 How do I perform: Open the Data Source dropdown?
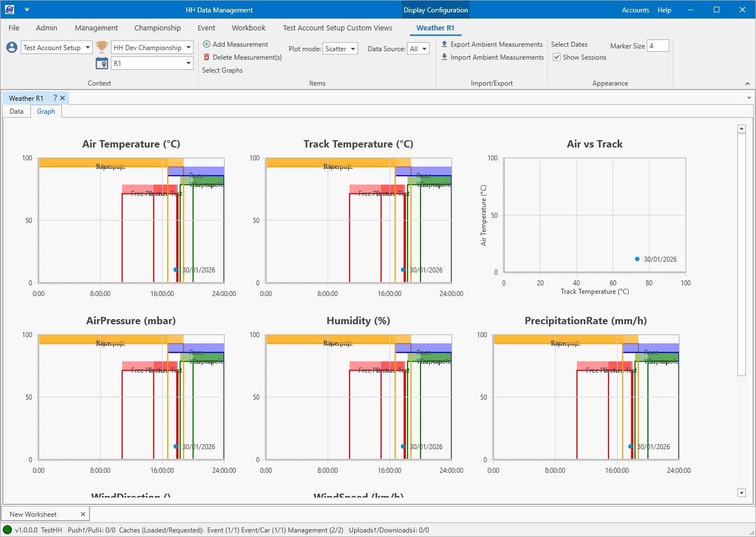(x=418, y=49)
